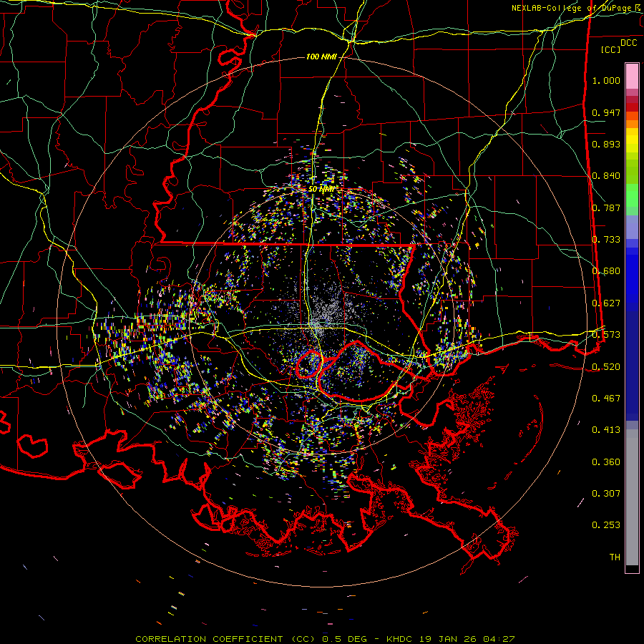Pick the lavender color bar segment
This screenshot has width=644, height=644.
point(632,227)
